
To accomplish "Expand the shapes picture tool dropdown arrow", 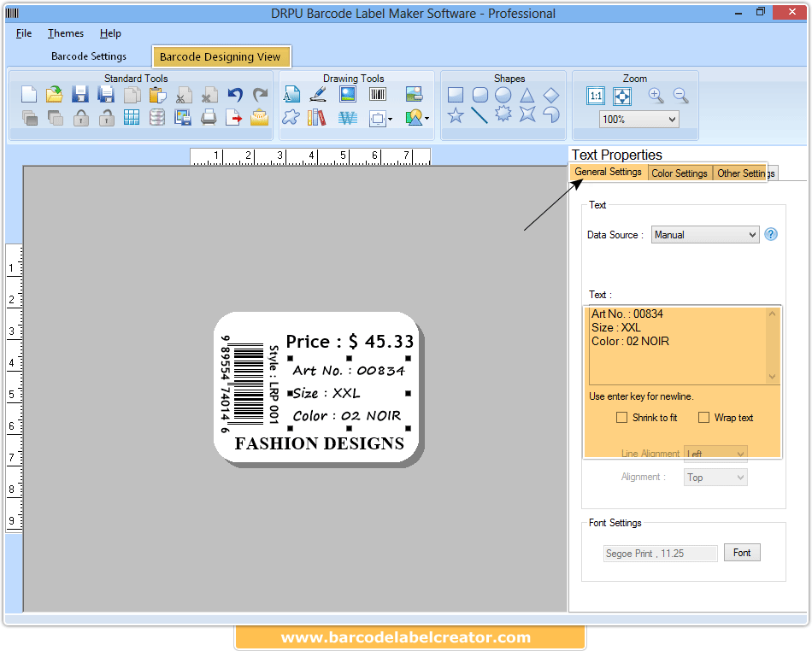I will tap(427, 119).
